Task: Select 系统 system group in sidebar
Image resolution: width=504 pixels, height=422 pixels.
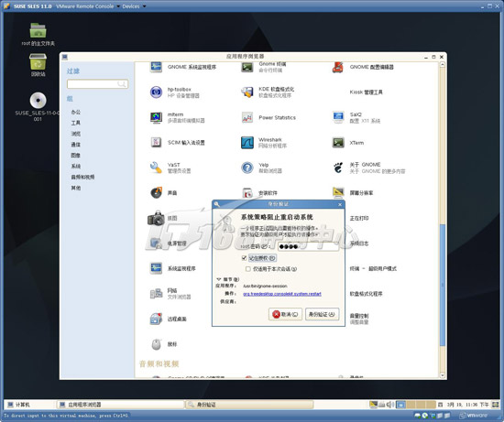Action: point(76,166)
